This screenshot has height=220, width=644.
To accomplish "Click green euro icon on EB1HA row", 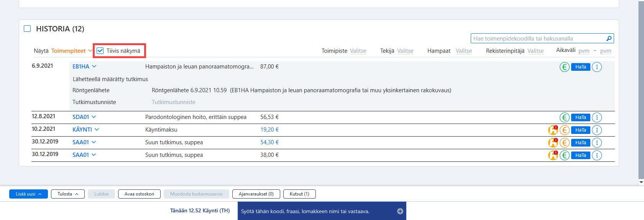I will [x=564, y=67].
